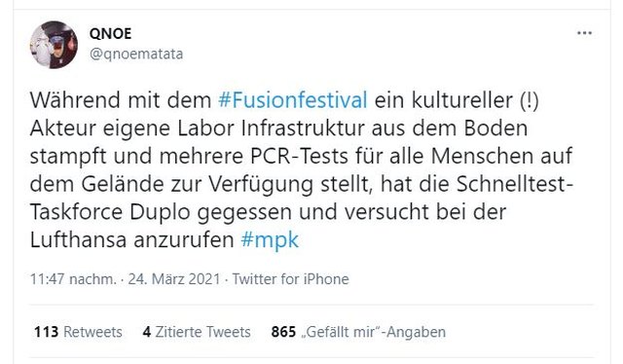Show the 4 Zitierte Tweets
The width and height of the screenshot is (623, 364).
(x=197, y=332)
